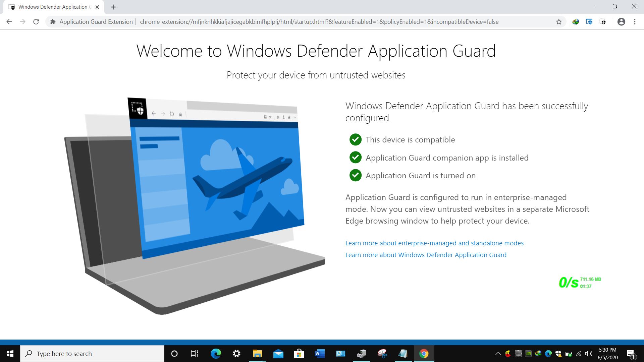Click the taskbar search box
644x362 pixels.
point(92,354)
